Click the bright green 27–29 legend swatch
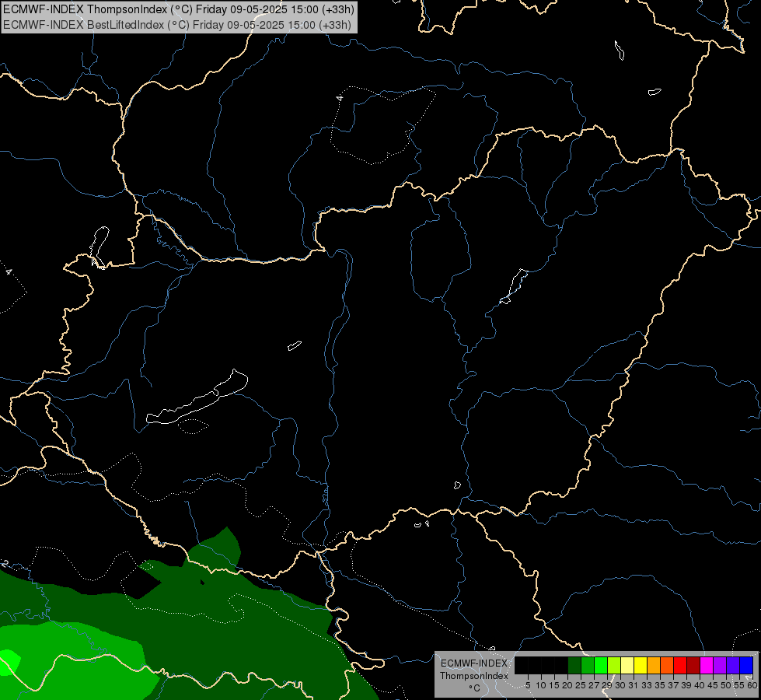 tap(601, 665)
